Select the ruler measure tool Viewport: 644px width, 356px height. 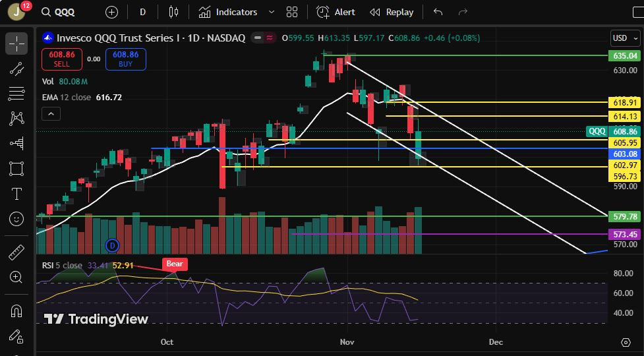[16, 252]
